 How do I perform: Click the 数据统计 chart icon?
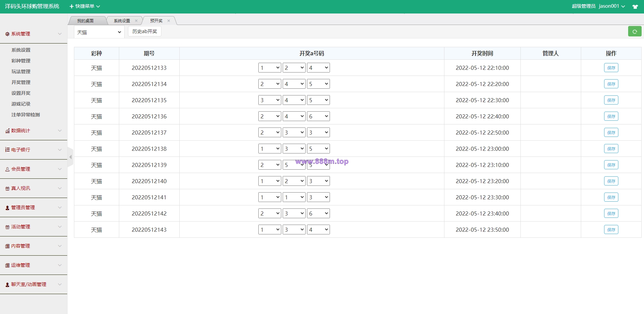pos(7,131)
